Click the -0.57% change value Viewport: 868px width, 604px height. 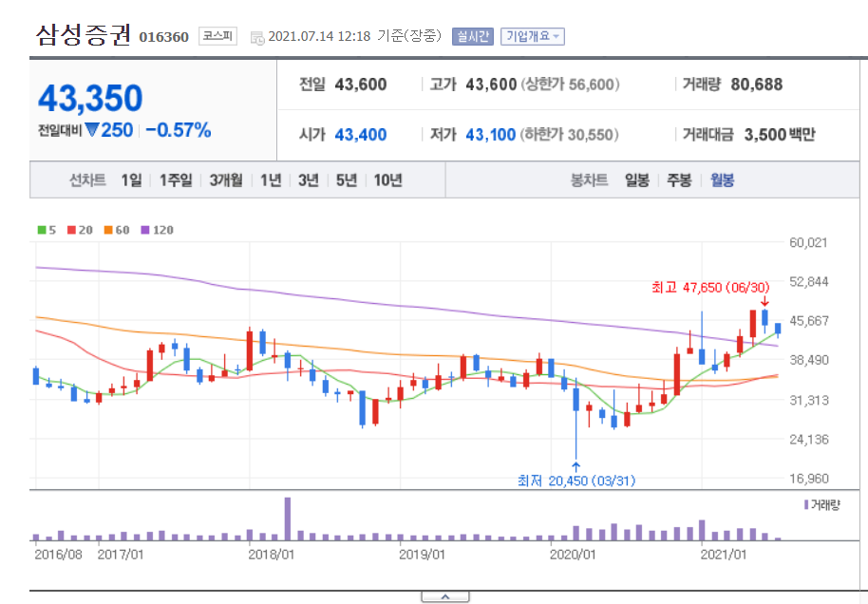pos(179,130)
